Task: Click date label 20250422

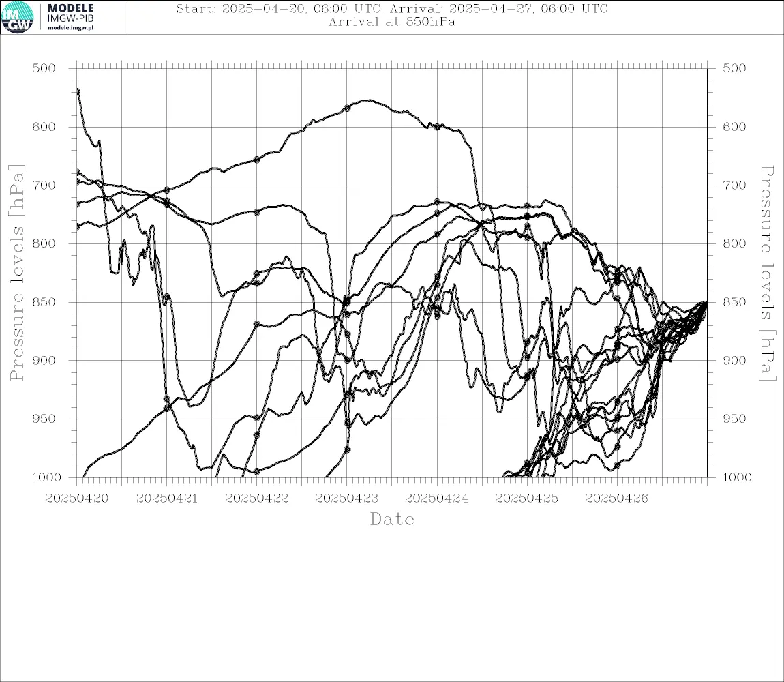Action: (x=257, y=499)
